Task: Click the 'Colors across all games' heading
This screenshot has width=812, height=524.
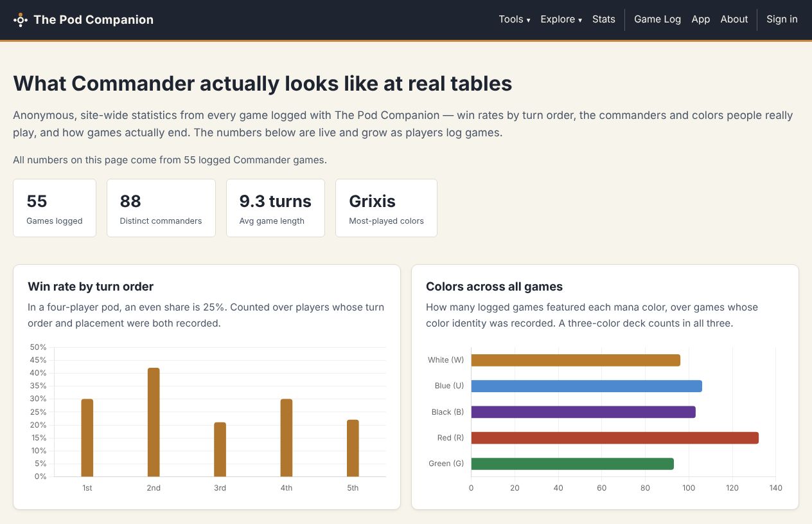Action: click(x=494, y=287)
